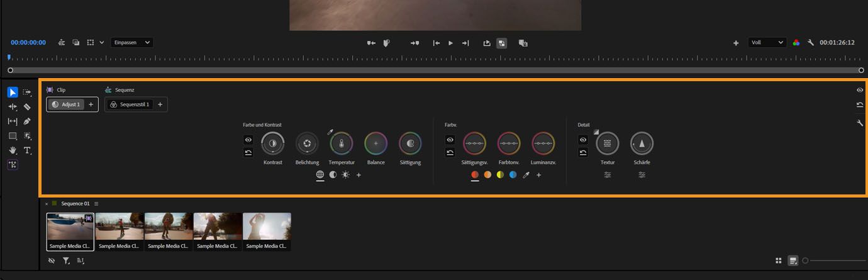The width and height of the screenshot is (868, 280).
Task: Open the Voll playback resolution dropdown
Action: point(767,43)
